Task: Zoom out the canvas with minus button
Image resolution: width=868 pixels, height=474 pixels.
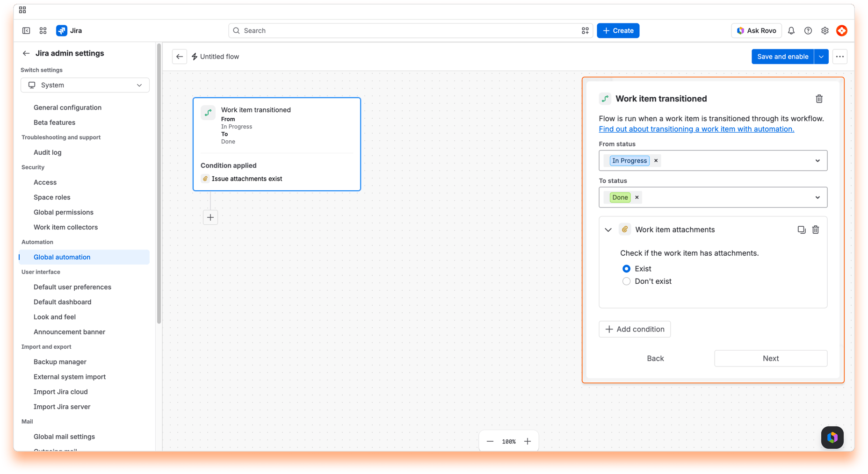Action: coord(490,441)
